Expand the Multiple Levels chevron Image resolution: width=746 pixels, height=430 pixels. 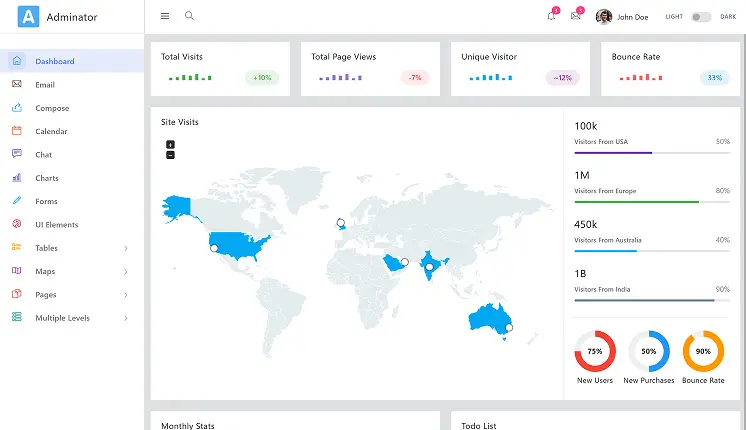[126, 318]
